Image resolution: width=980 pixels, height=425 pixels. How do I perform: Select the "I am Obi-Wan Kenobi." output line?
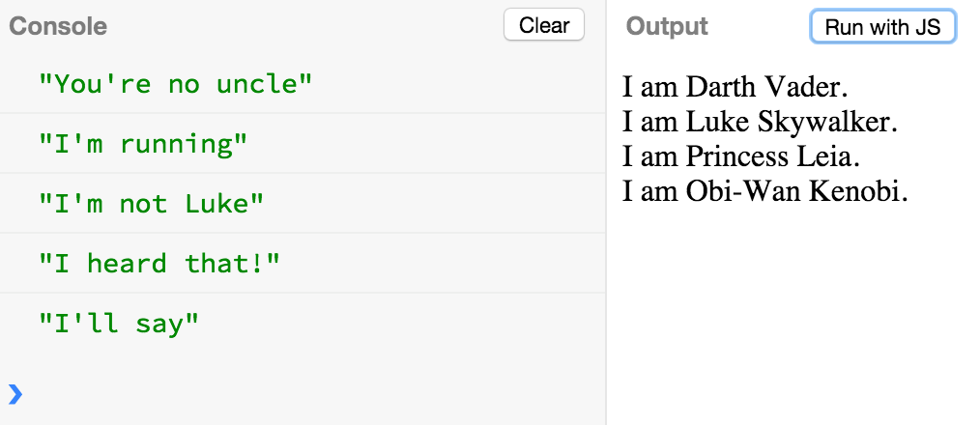[765, 192]
